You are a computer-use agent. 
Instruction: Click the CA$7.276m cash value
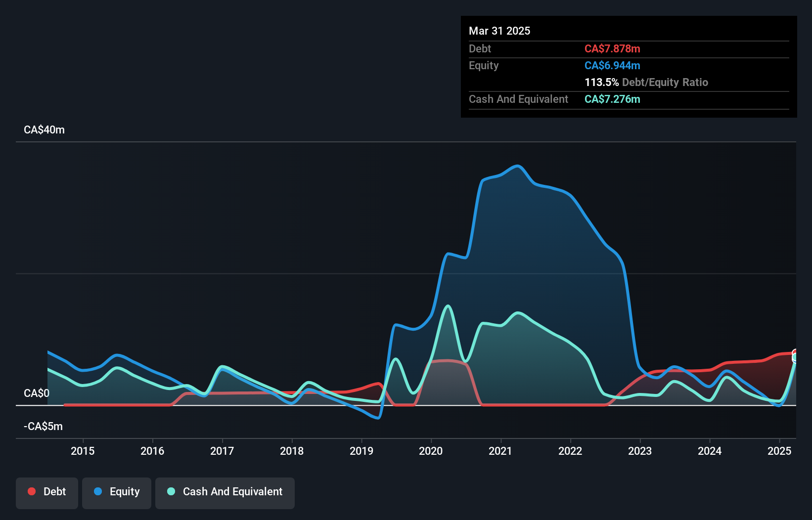point(612,99)
